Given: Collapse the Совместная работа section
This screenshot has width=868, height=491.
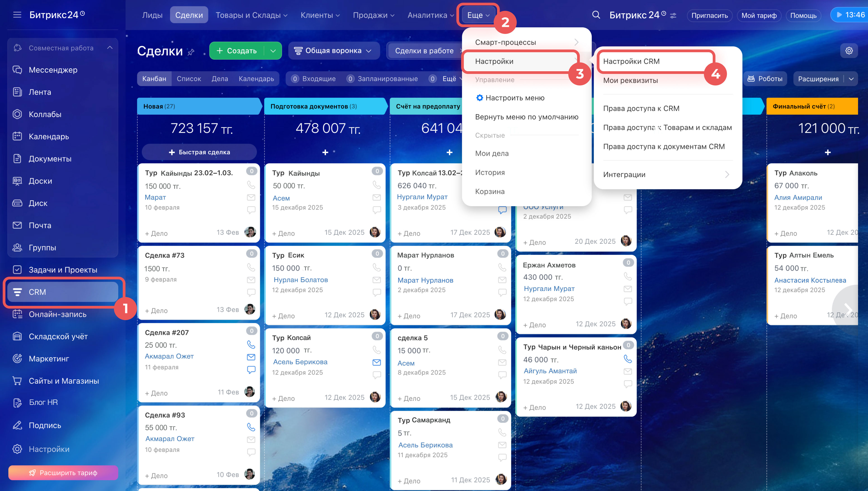Looking at the screenshot, I should (x=110, y=48).
